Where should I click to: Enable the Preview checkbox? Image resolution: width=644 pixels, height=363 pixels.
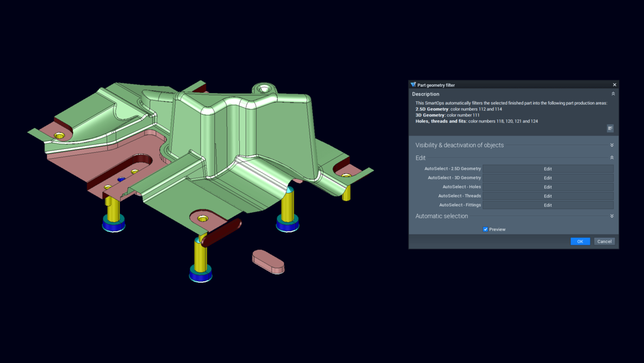(x=485, y=229)
